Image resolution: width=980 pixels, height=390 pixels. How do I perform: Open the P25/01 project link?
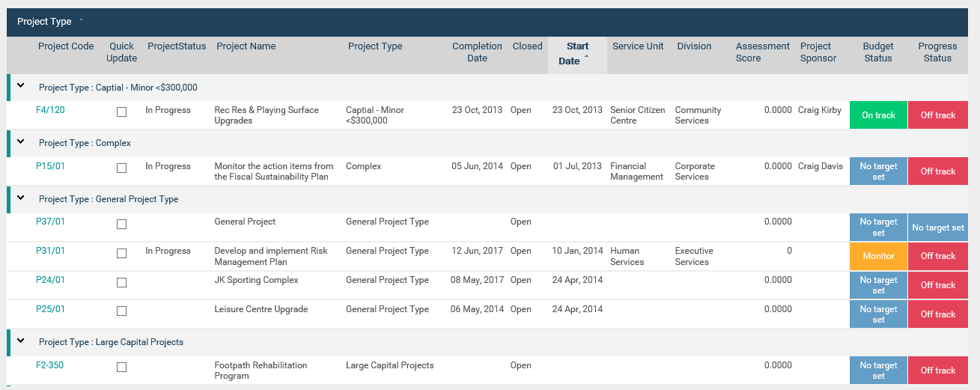[x=50, y=309]
